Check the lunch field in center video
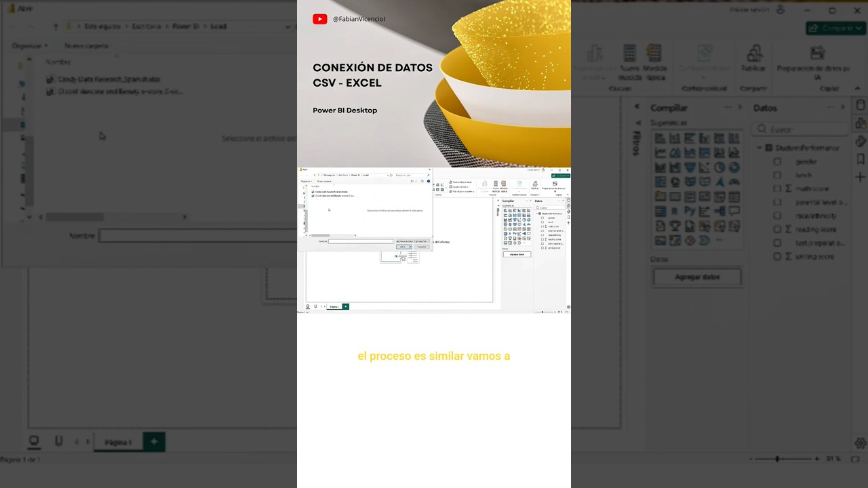Image resolution: width=868 pixels, height=488 pixels. coord(542,222)
